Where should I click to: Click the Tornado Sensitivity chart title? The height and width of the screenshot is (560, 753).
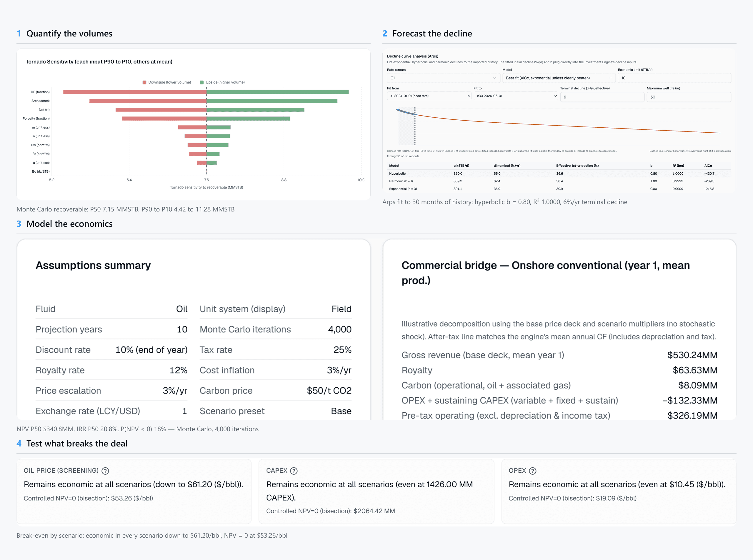pos(99,62)
